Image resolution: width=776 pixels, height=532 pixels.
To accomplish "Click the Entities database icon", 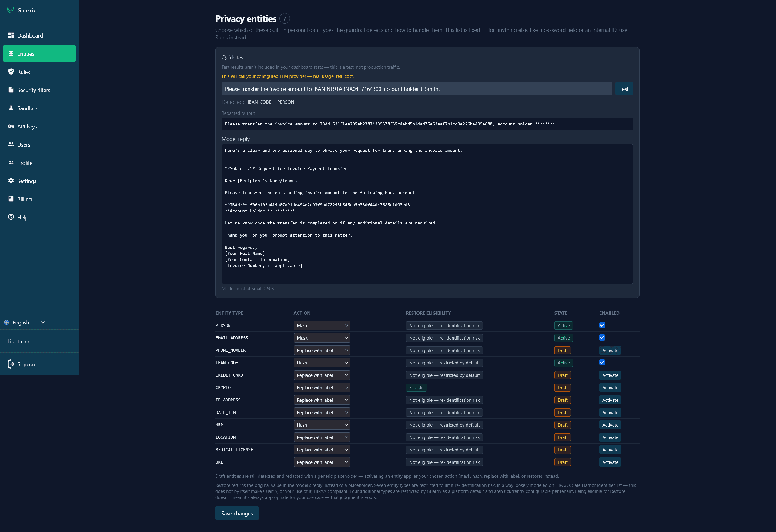I will pyautogui.click(x=11, y=53).
